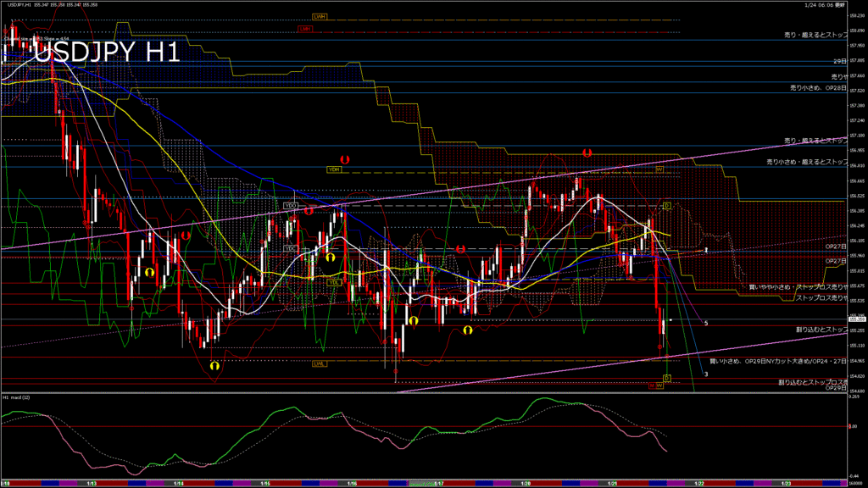Image resolution: width=868 pixels, height=488 pixels.
Task: Click the 157.100 price on price axis
Action: [x=857, y=135]
